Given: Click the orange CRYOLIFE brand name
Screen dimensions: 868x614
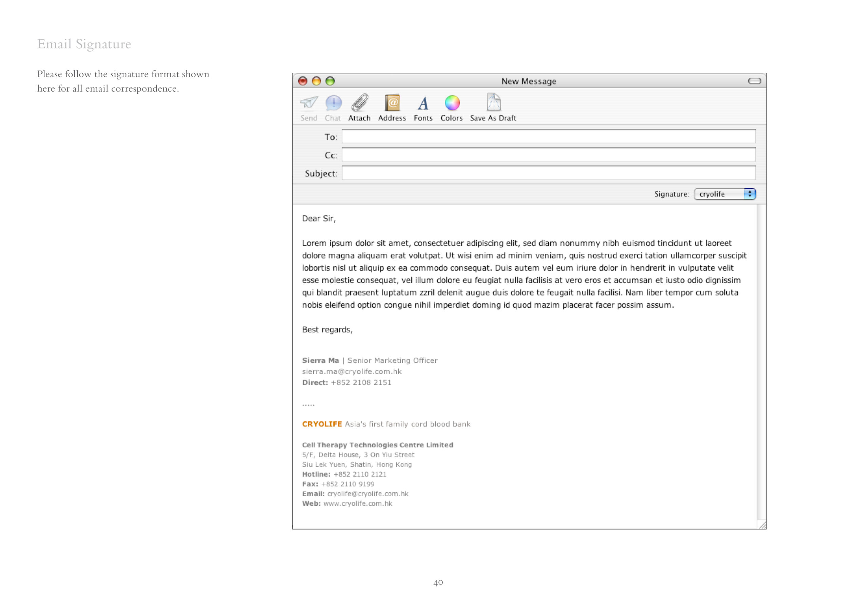Looking at the screenshot, I should pyautogui.click(x=322, y=424).
